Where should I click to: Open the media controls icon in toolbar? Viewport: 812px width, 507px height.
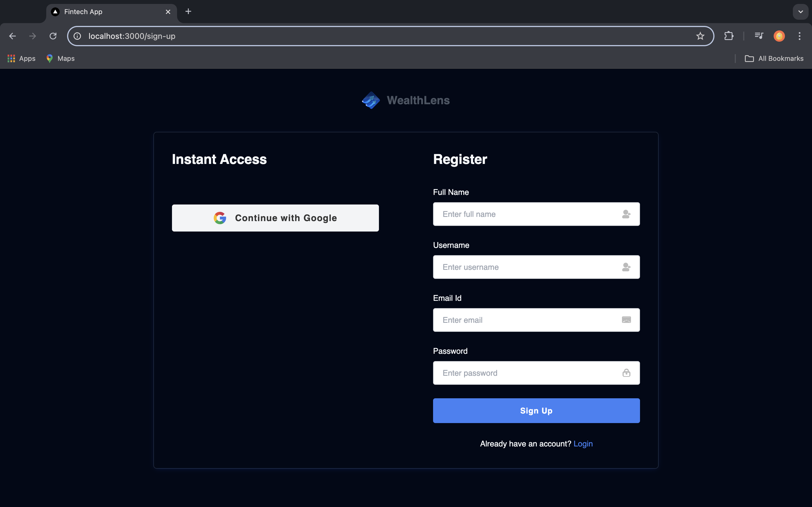pos(759,36)
